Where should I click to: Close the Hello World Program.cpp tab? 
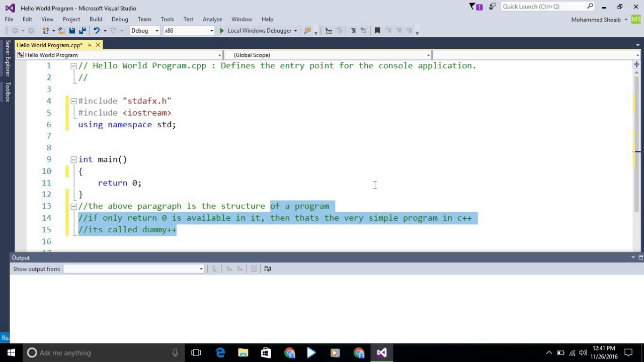(x=98, y=45)
